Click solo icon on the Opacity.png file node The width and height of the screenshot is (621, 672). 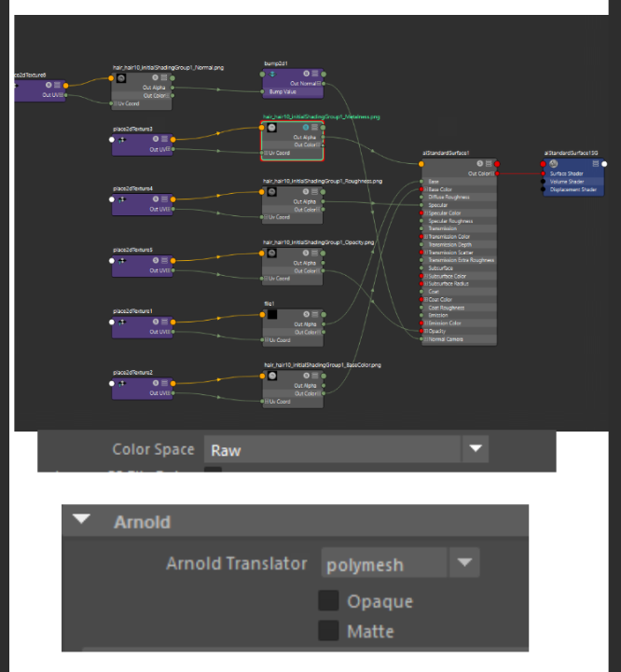(306, 253)
